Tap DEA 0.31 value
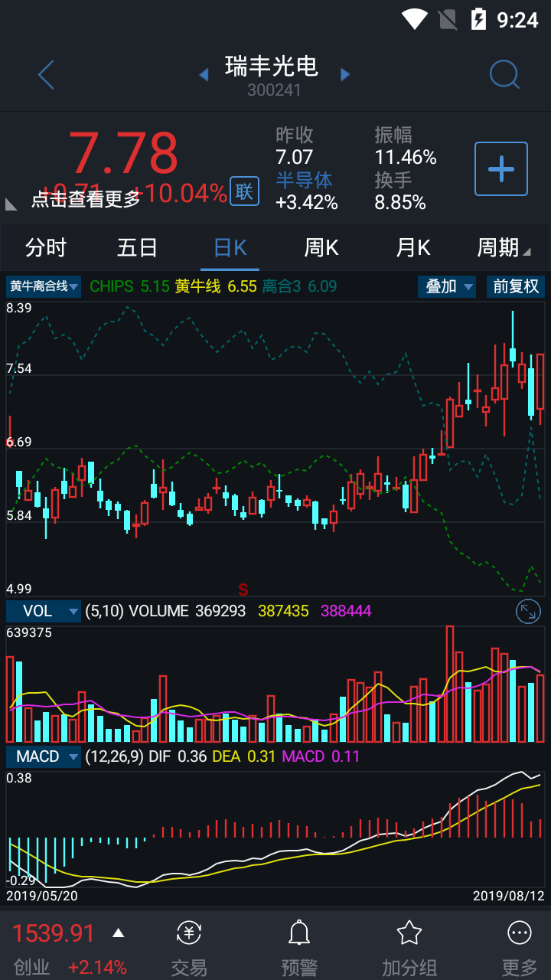This screenshot has height=980, width=551. pyautogui.click(x=245, y=756)
